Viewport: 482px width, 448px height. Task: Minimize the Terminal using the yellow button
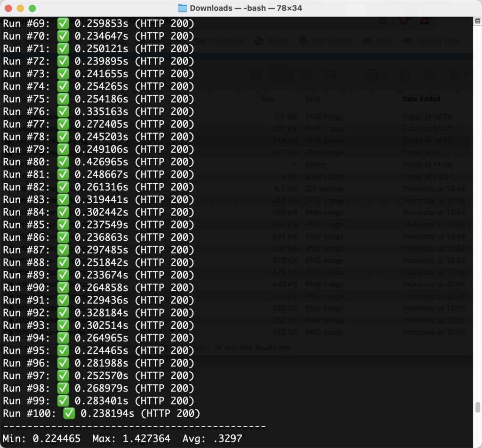[x=20, y=8]
